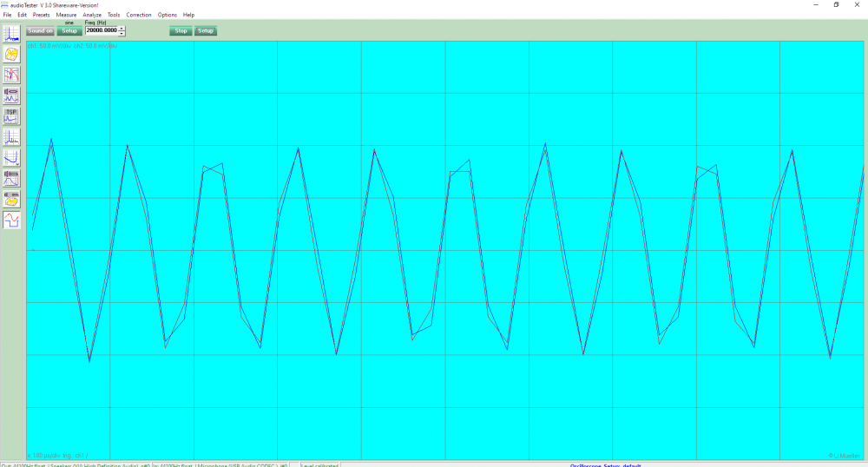Increase frequency with the up arrow
Viewport: 868px width, 467px height.
[122, 29]
